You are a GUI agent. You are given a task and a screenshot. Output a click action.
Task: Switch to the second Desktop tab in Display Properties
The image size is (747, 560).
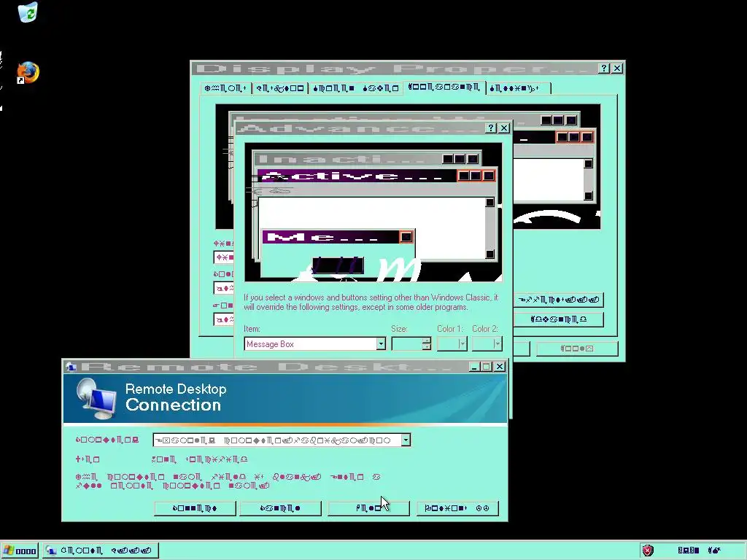(280, 88)
